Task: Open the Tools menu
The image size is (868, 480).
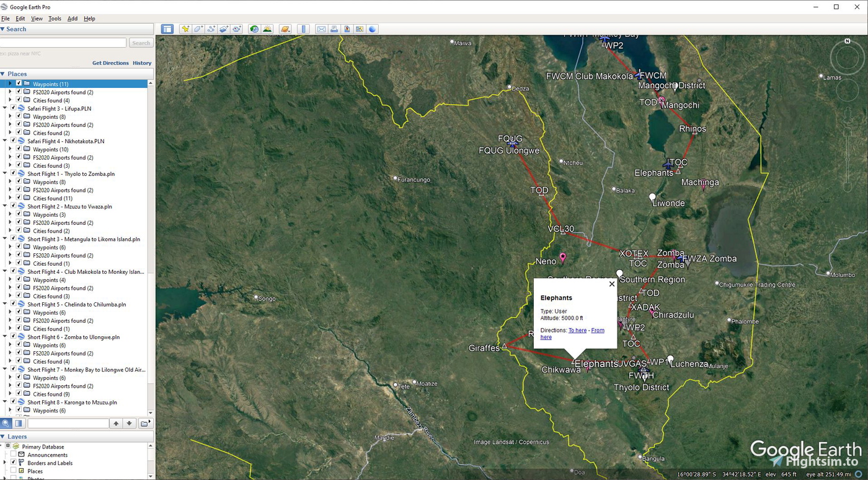Action: (55, 19)
